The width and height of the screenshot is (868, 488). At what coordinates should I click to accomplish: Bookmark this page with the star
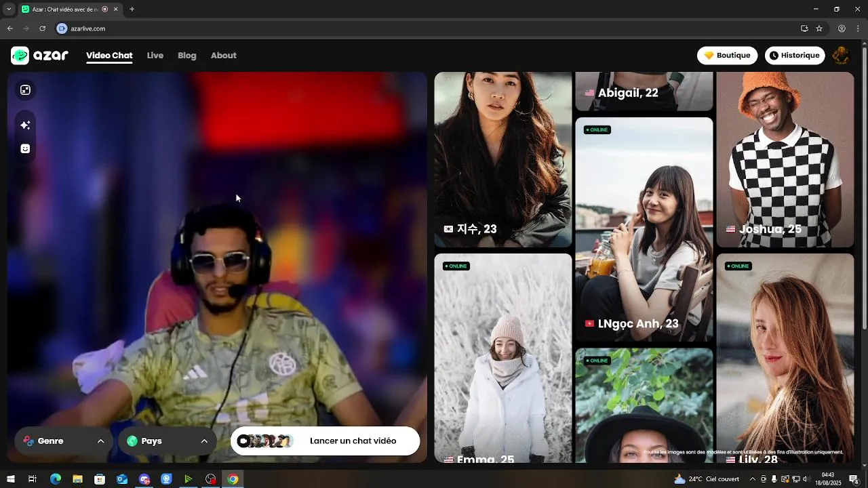tap(819, 28)
